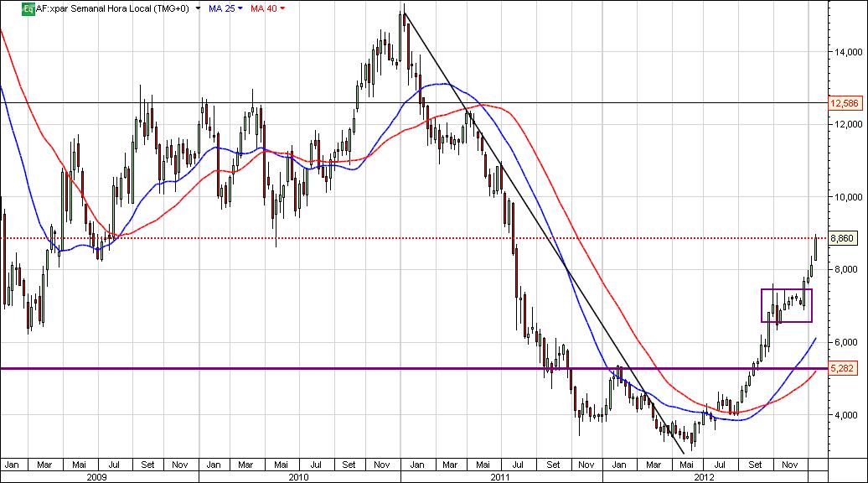Open the dropdown arrow next to AF:xpar title

[199, 9]
